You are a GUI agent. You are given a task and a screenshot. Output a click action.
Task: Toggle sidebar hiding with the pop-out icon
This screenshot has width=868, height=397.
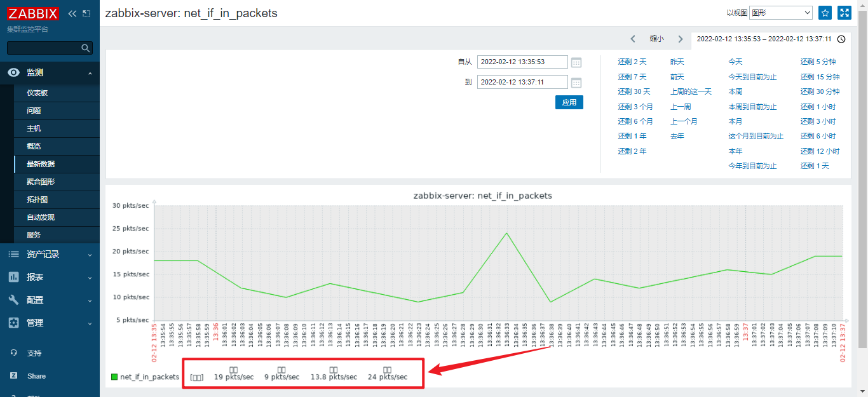[x=86, y=13]
